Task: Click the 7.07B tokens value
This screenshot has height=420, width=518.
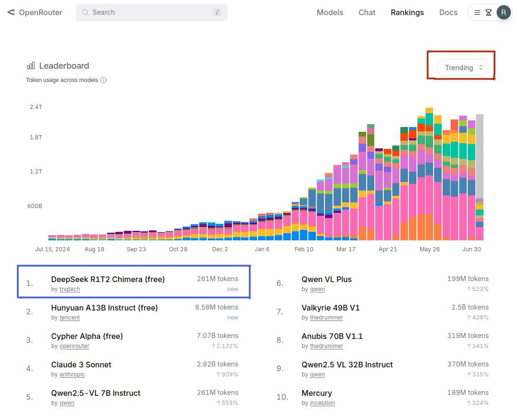Action: (x=217, y=336)
